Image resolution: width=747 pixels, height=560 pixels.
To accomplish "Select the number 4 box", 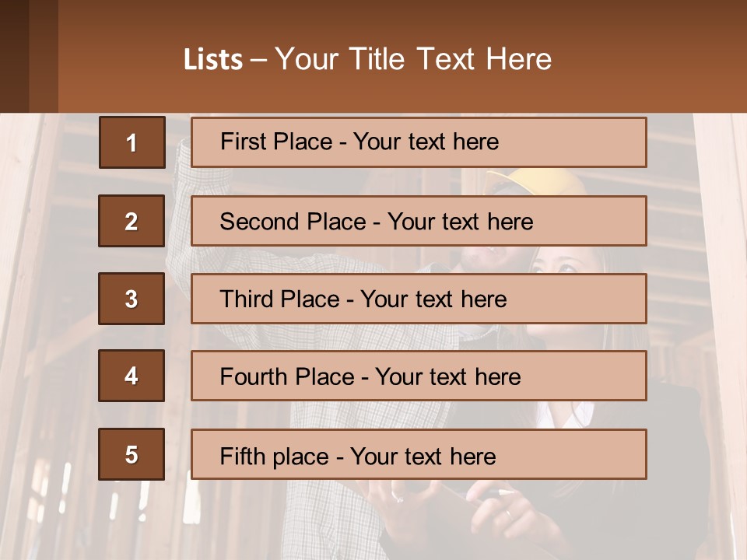I will point(132,376).
